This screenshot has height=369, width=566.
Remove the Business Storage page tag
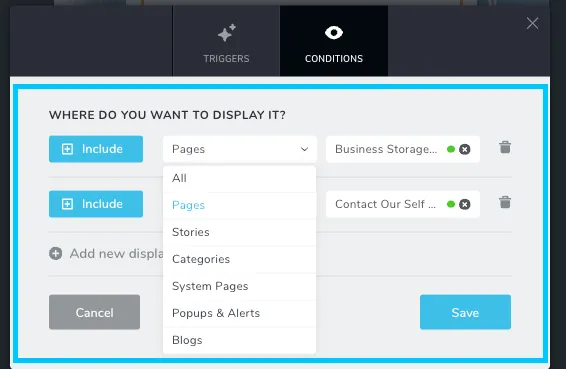(x=465, y=149)
